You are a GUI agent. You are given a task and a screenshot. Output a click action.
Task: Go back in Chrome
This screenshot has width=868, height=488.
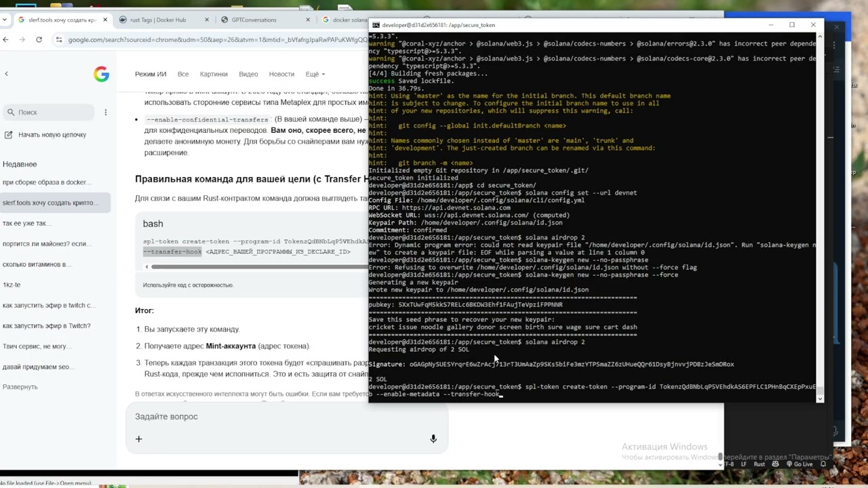(6, 40)
